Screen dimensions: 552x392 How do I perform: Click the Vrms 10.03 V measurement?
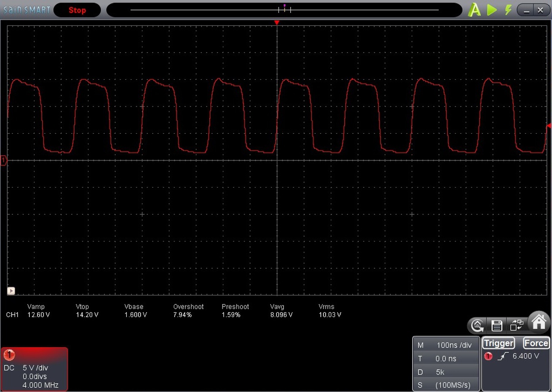330,310
